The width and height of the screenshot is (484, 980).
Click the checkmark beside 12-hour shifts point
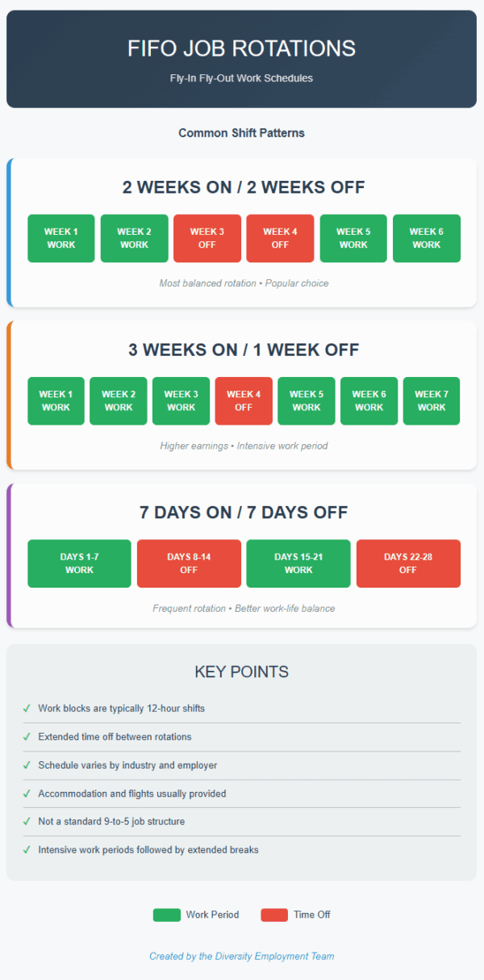[27, 709]
